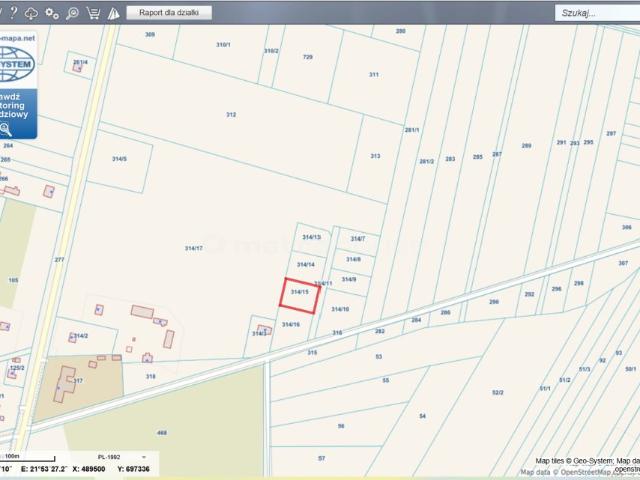Click the triangular map layers icon
The width and height of the screenshot is (640, 480).
(113, 13)
